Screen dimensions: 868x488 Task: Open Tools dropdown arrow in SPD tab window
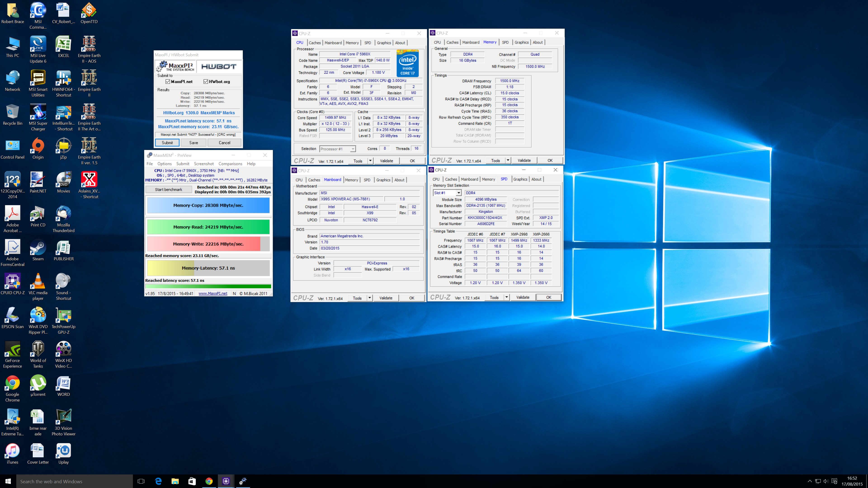506,297
